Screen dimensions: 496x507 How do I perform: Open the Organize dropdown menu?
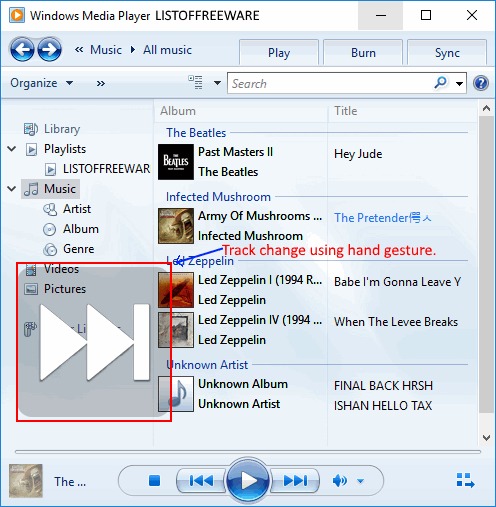(x=41, y=83)
